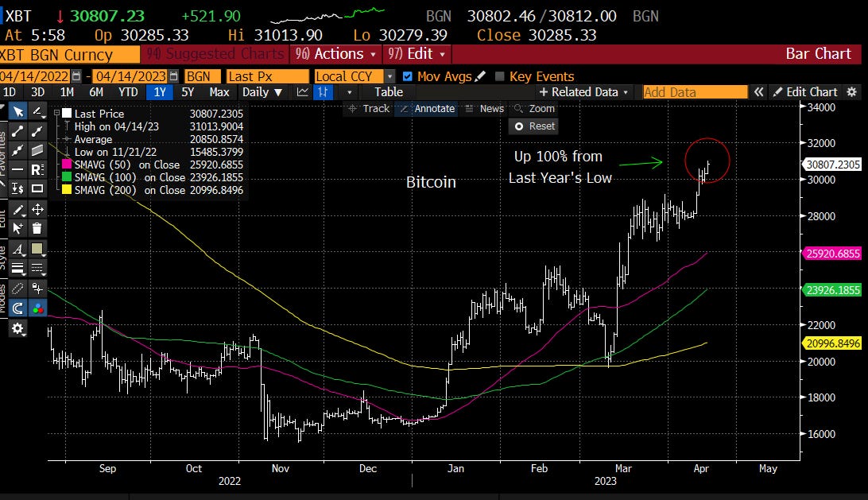Select the YTD range tab
The height and width of the screenshot is (500, 868).
coord(128,92)
